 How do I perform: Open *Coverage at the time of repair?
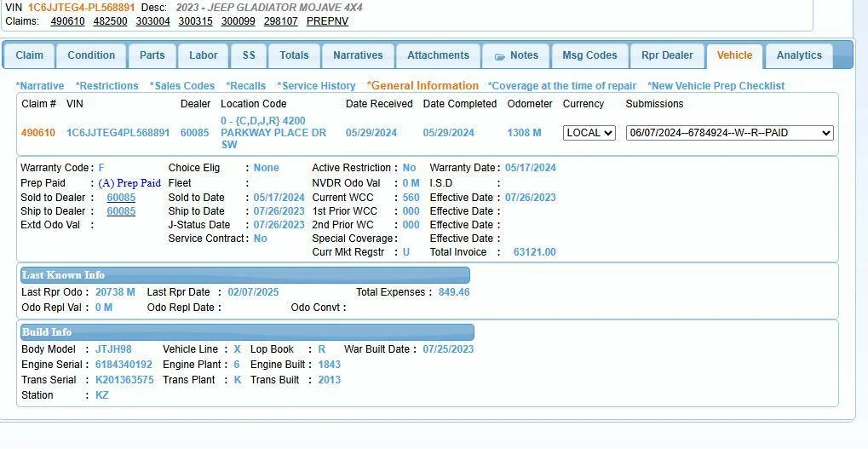[x=562, y=86]
